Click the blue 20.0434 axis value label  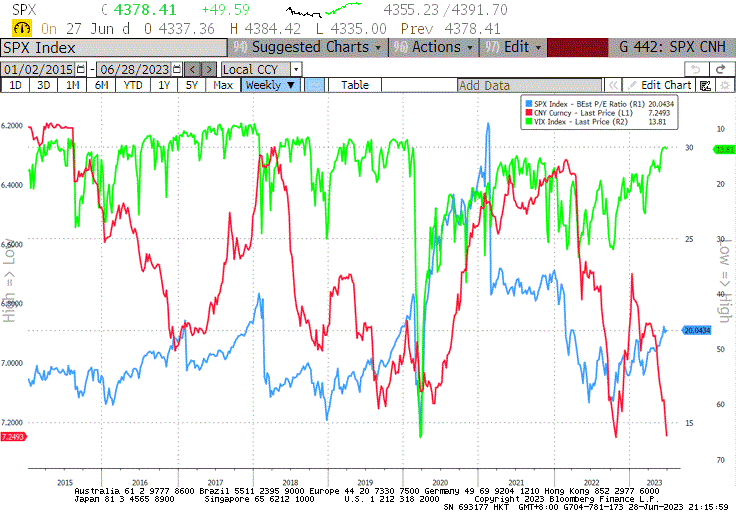697,330
